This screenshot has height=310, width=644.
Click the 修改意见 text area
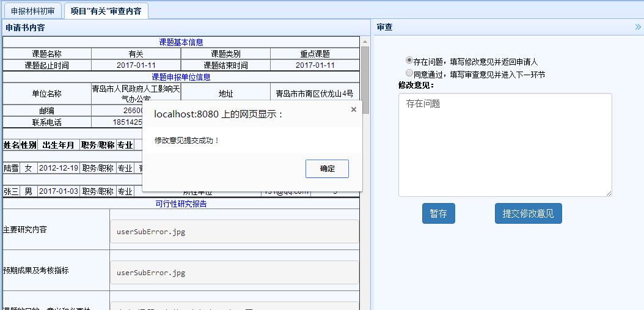tap(505, 145)
